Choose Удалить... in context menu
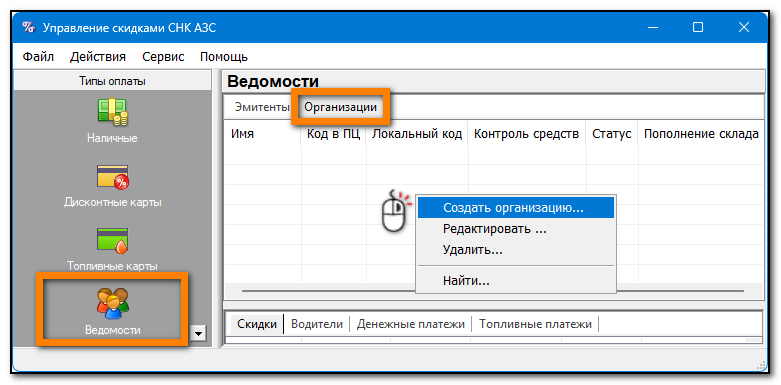 516,250
